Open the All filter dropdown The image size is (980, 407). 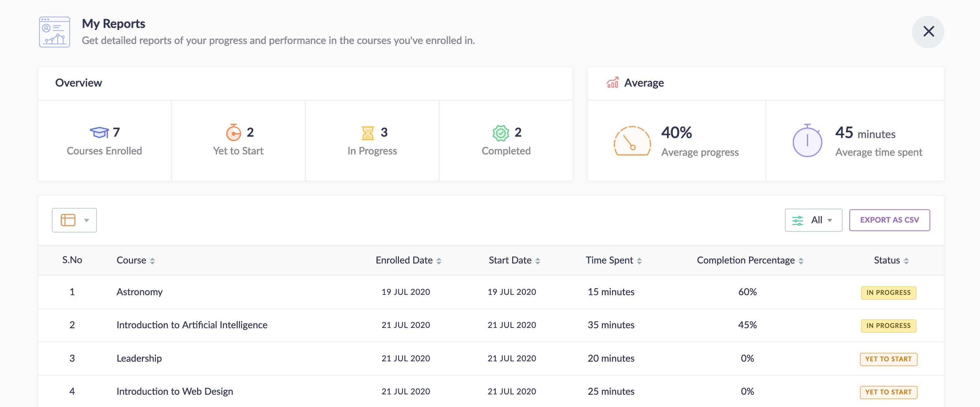(813, 220)
